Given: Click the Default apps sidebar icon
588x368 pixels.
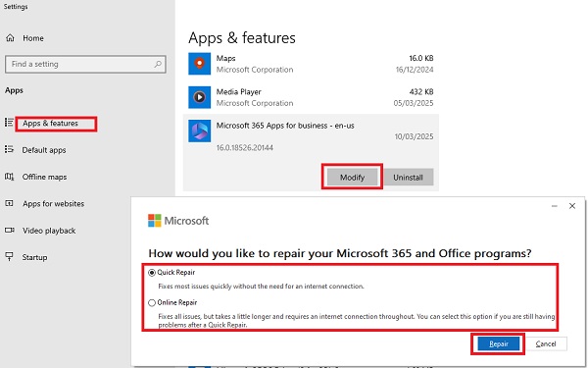Looking at the screenshot, I should [9, 149].
